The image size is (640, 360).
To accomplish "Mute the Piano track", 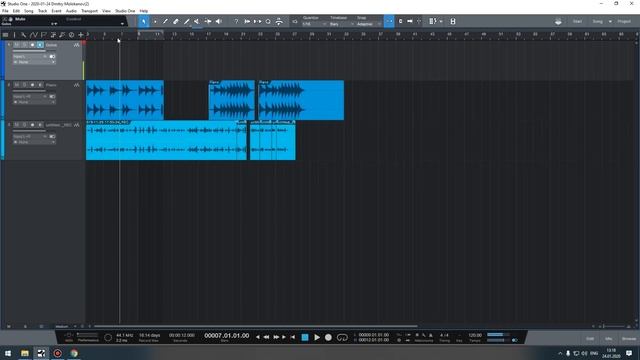I will tap(17, 85).
